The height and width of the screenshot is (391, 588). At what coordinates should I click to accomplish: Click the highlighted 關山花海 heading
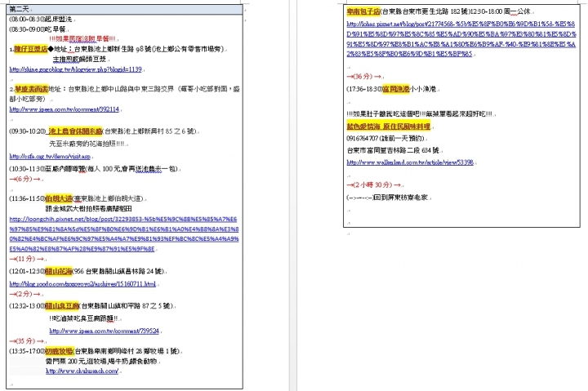point(59,271)
